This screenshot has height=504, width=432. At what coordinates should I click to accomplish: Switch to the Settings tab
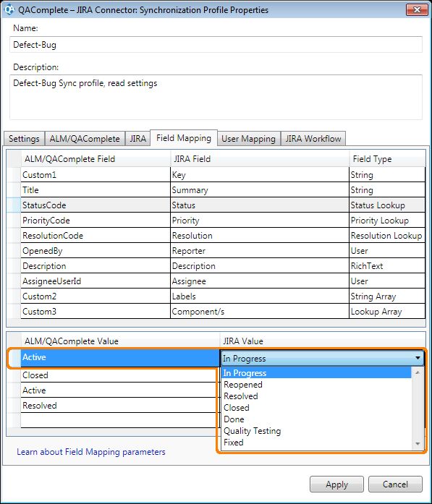click(x=24, y=139)
